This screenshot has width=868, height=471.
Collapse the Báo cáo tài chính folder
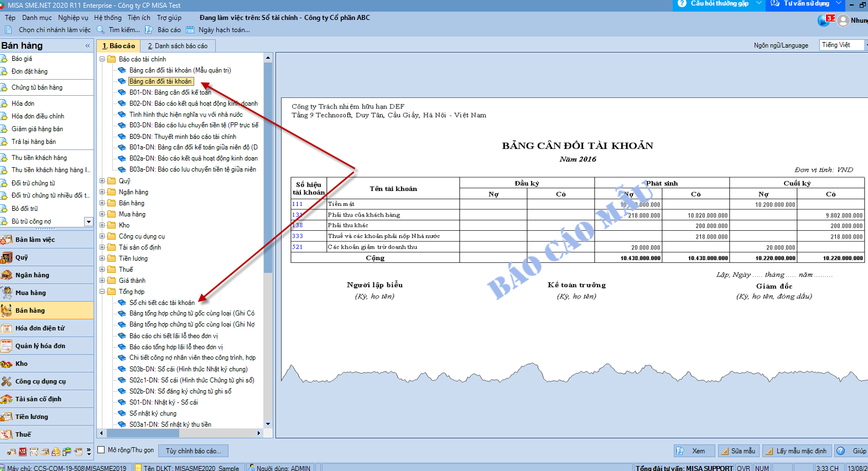click(x=102, y=59)
